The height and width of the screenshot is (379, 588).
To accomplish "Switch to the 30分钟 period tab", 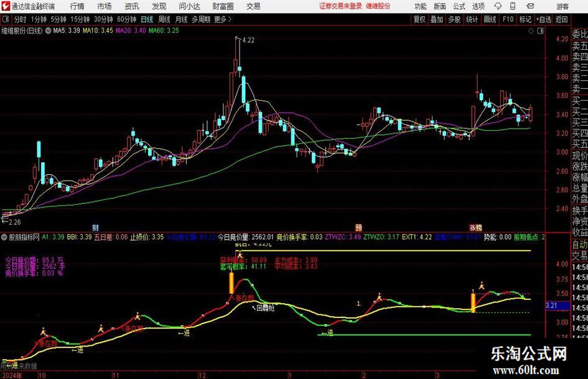I will point(103,19).
